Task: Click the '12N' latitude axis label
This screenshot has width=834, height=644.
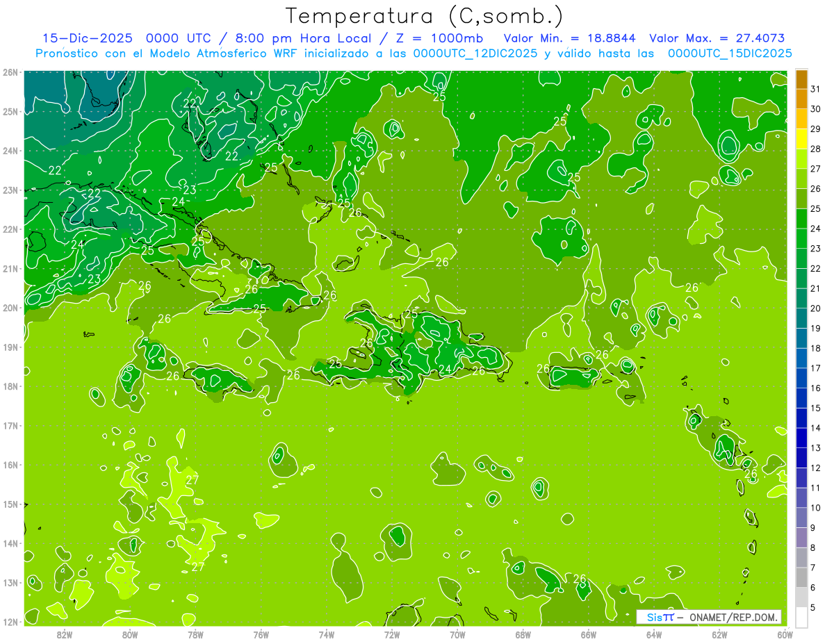Action: (x=10, y=622)
